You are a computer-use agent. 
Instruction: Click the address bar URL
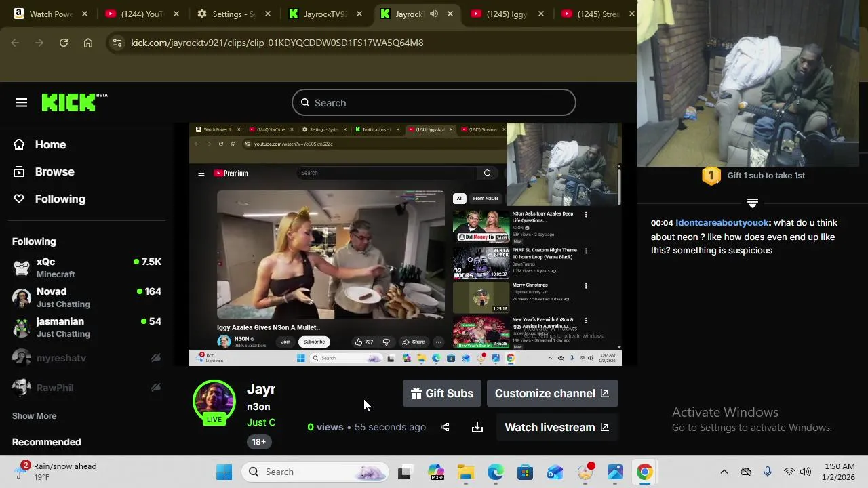pyautogui.click(x=277, y=43)
